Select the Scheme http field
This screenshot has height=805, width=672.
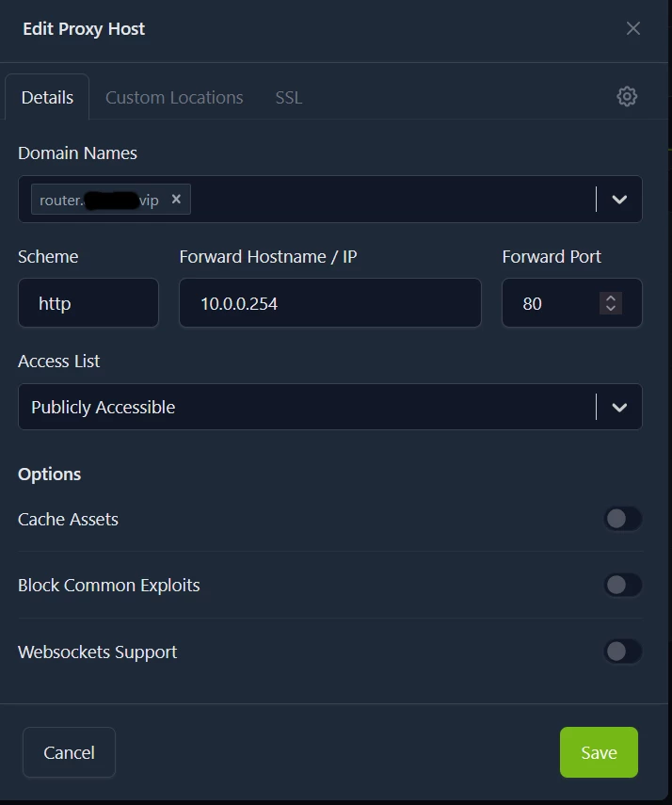coord(88,303)
